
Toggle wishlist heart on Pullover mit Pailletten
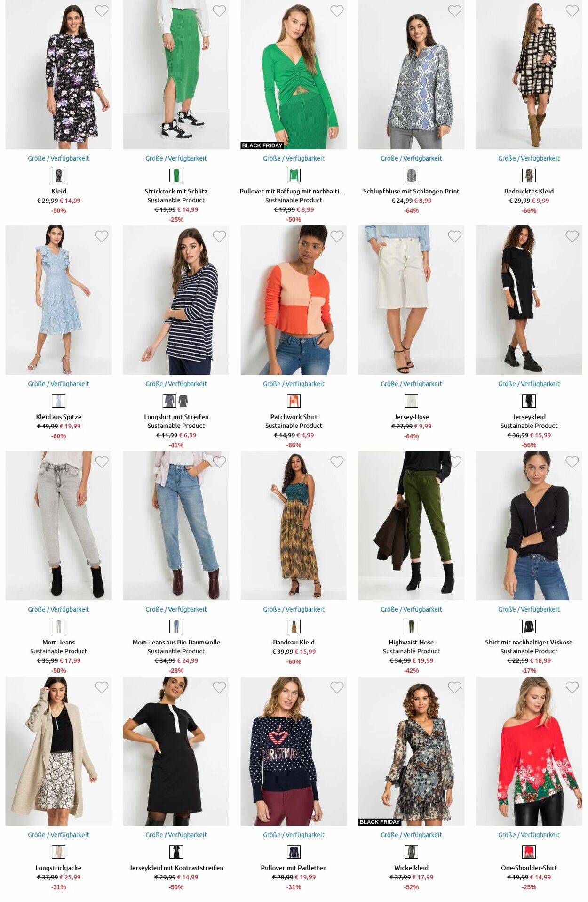pos(337,687)
